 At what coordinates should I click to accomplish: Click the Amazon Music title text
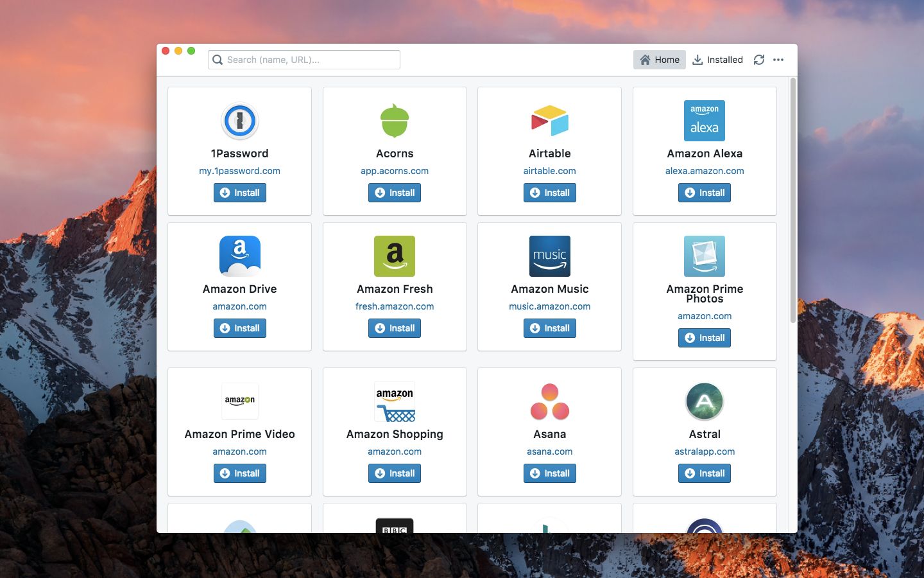[550, 289]
